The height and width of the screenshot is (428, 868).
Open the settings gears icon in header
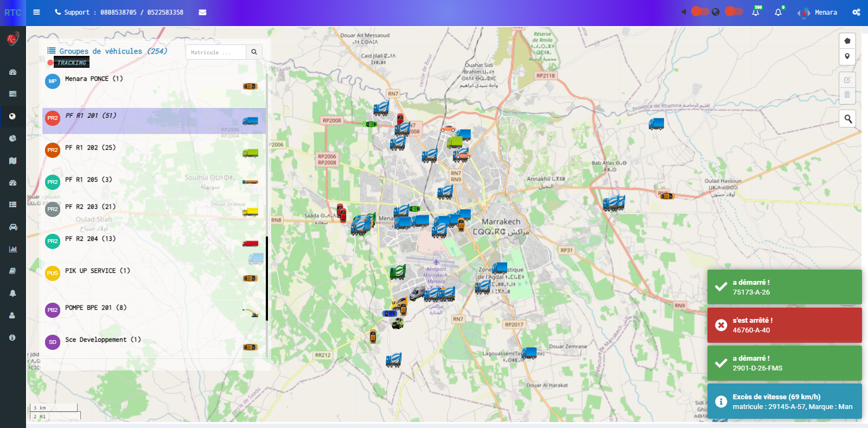856,12
